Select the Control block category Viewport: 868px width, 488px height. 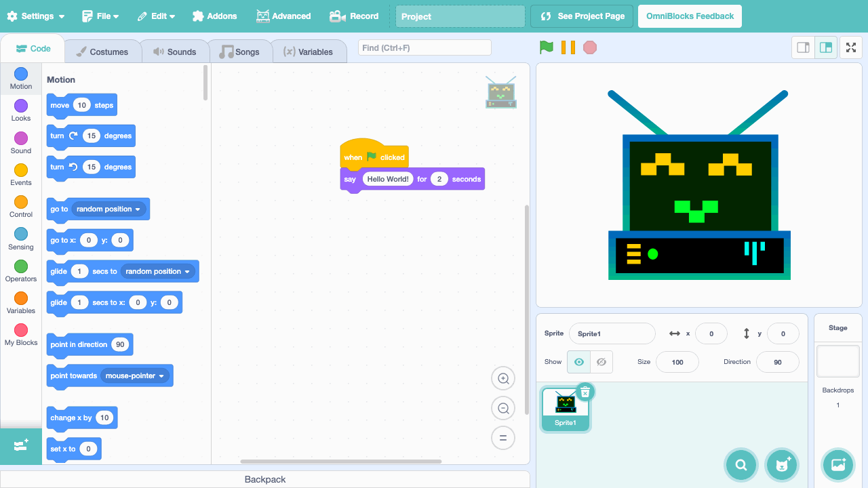click(x=21, y=206)
